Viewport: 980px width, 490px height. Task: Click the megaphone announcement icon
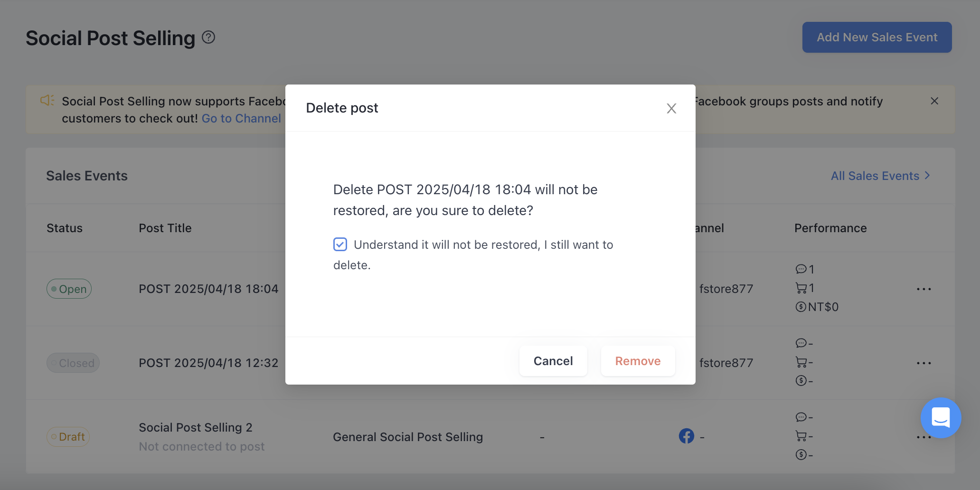47,101
